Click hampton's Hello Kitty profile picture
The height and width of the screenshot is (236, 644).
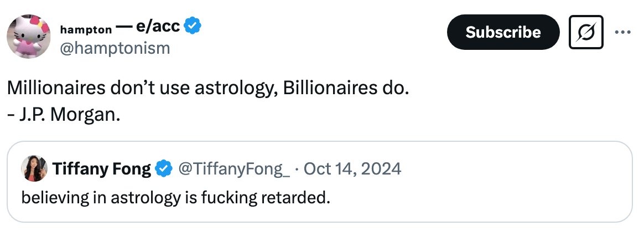(28, 36)
